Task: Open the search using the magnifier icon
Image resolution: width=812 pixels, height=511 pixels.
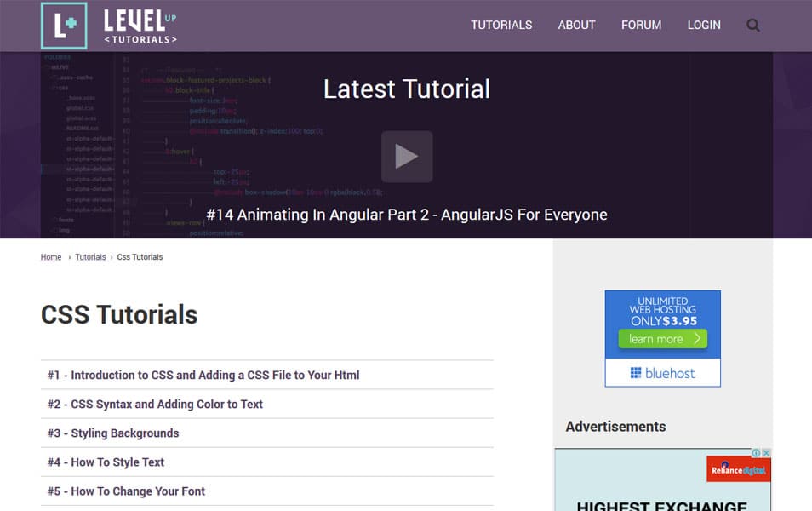Action: click(x=752, y=25)
